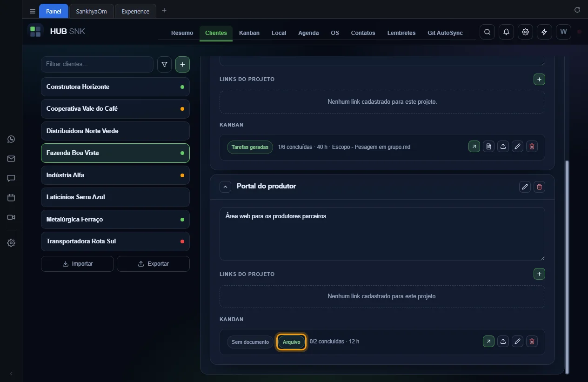The width and height of the screenshot is (588, 382).
Task: Click the Exportar button
Action: [x=153, y=264]
